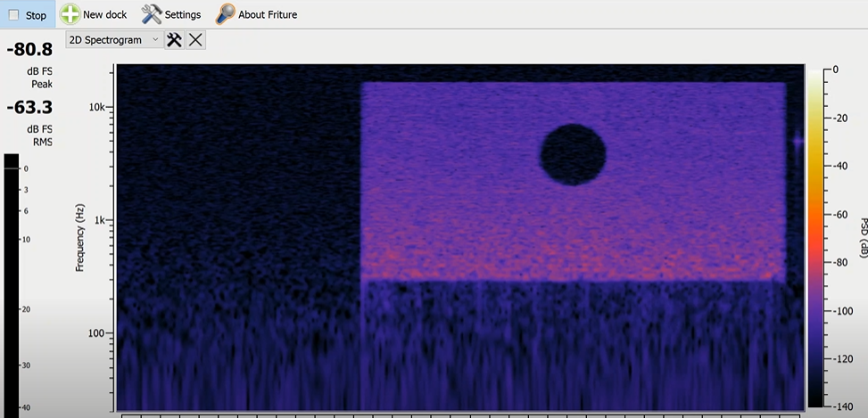Open Settings from the toolbar
The height and width of the screenshot is (418, 868).
coord(171,15)
